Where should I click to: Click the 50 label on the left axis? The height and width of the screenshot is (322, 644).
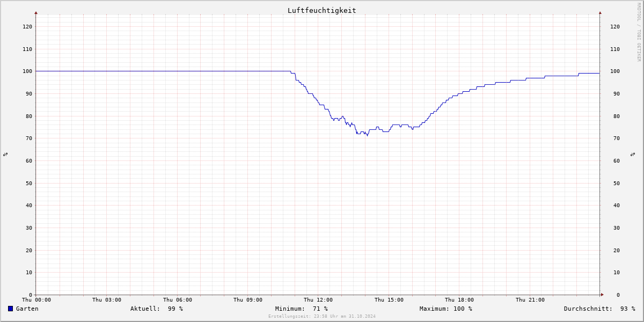[28, 183]
